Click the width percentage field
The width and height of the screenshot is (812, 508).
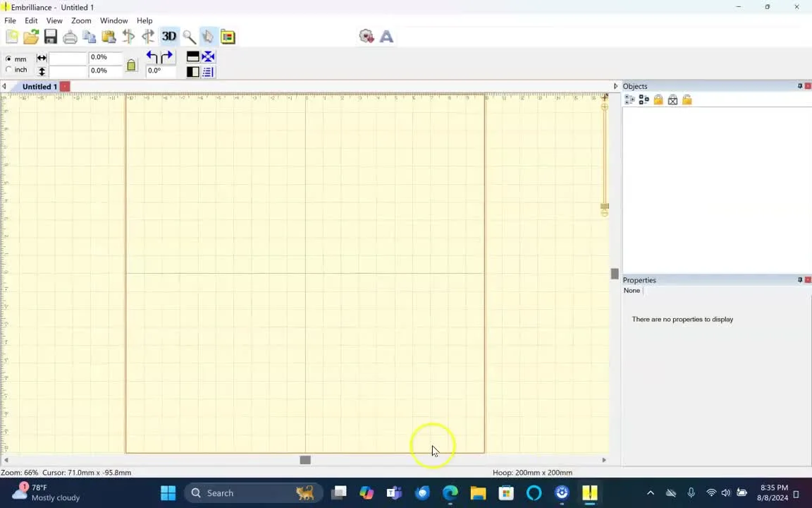coord(105,58)
